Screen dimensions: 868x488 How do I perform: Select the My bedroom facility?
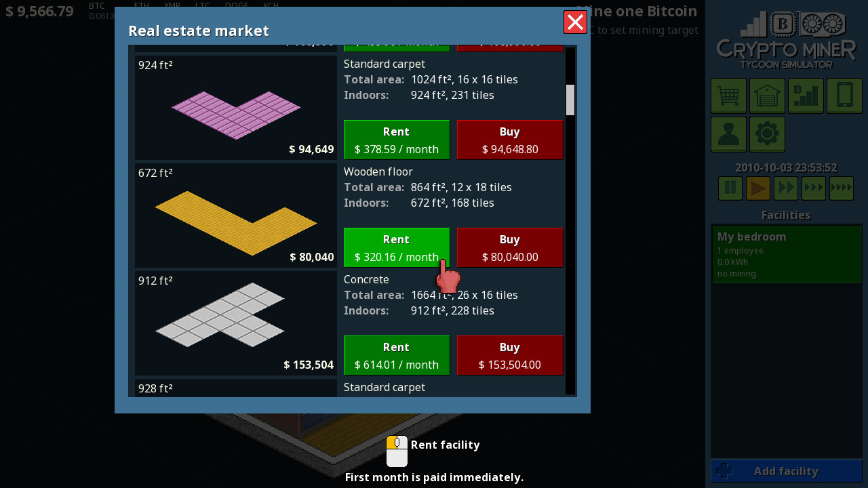pyautogui.click(x=786, y=253)
